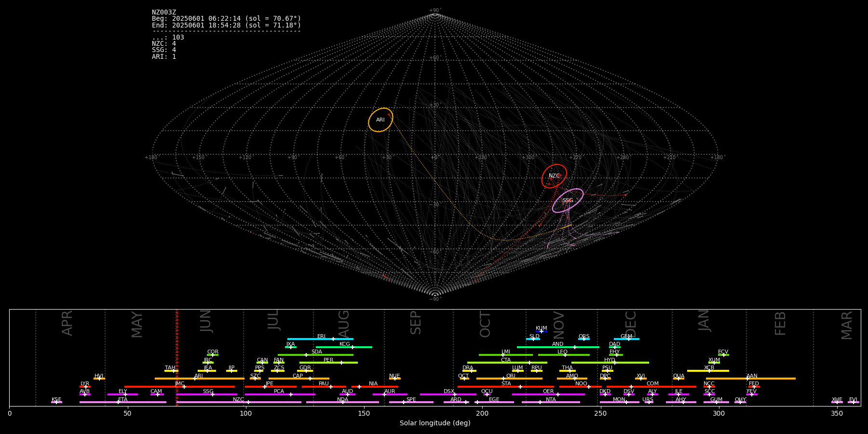
Task: Click the NZC radiant label in the red ellipse
Action: pos(554,176)
